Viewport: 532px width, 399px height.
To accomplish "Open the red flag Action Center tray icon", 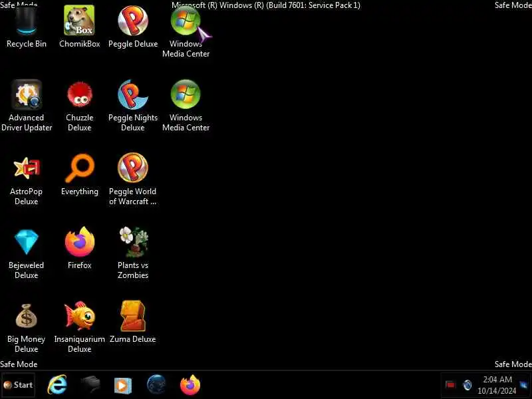I will (450, 385).
